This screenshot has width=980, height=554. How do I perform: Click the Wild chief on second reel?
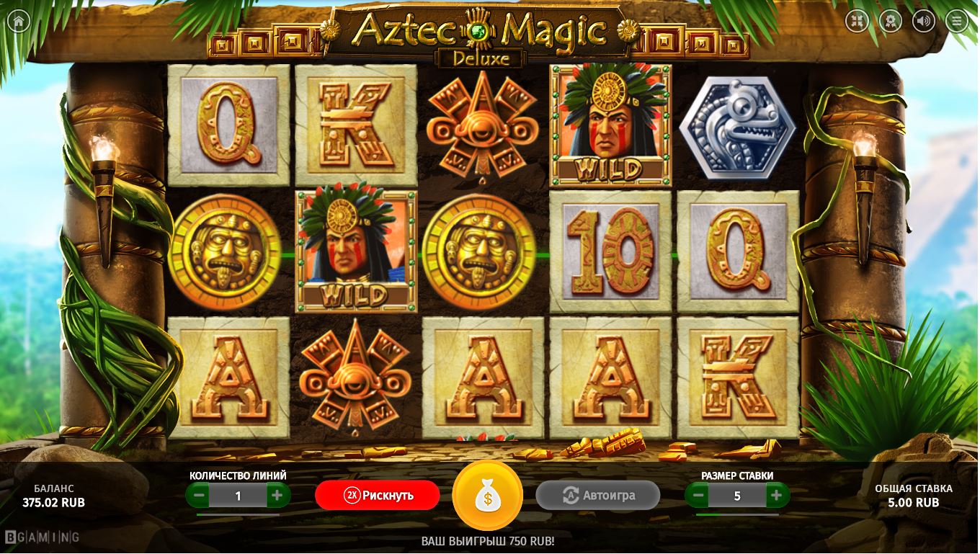[x=357, y=251]
